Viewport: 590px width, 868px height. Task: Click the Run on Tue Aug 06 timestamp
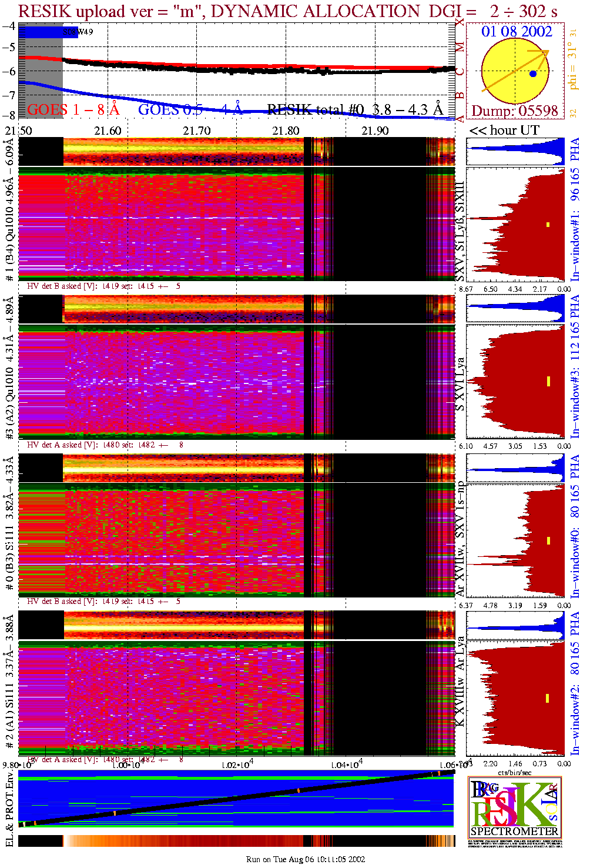pyautogui.click(x=305, y=859)
